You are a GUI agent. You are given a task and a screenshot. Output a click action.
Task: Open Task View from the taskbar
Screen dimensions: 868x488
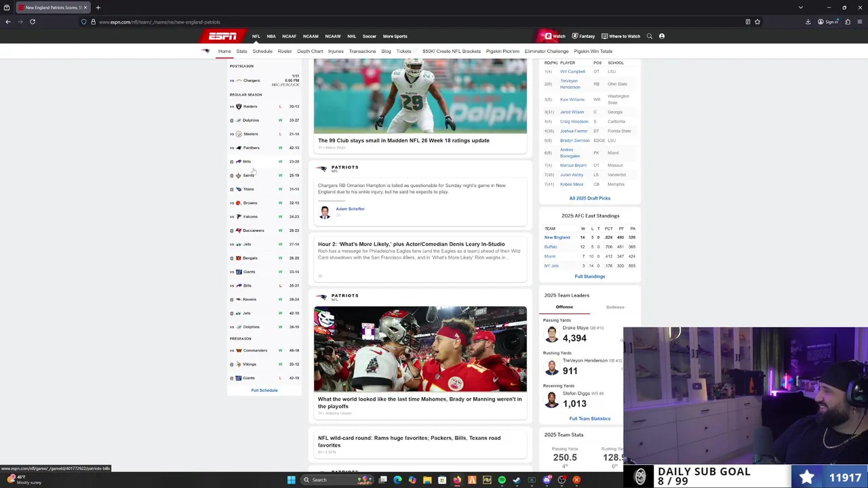coord(382,480)
